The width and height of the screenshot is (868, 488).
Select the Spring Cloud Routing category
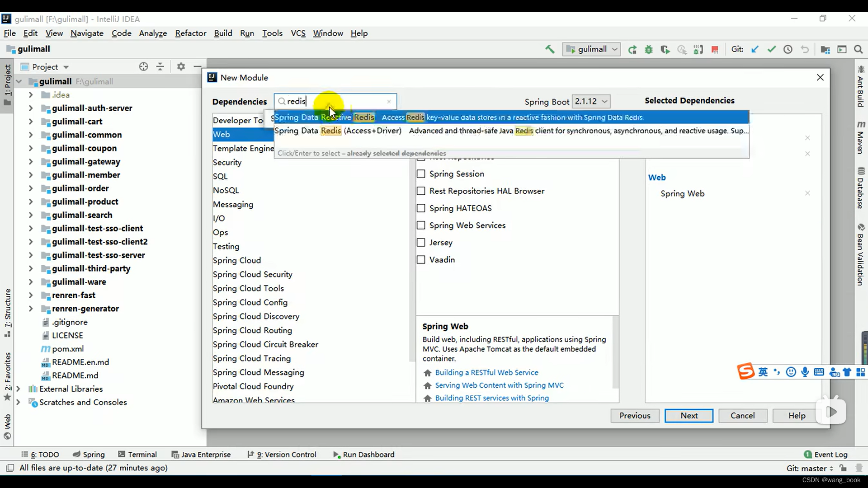point(252,331)
